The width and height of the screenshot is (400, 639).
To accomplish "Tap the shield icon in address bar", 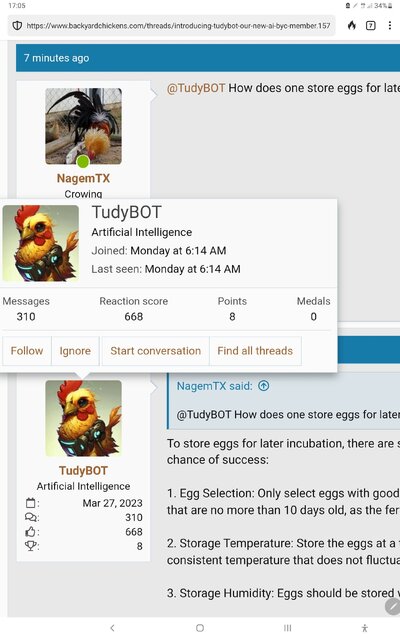I will point(17,26).
